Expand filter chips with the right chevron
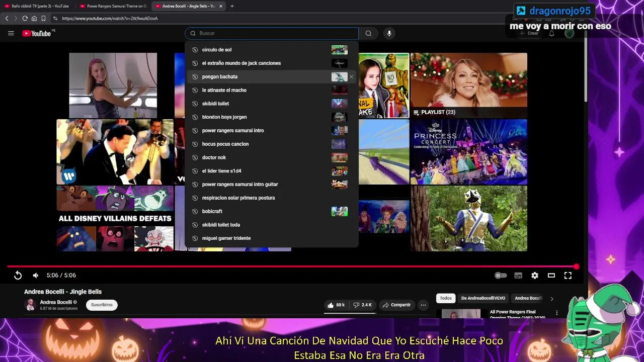 coord(551,299)
